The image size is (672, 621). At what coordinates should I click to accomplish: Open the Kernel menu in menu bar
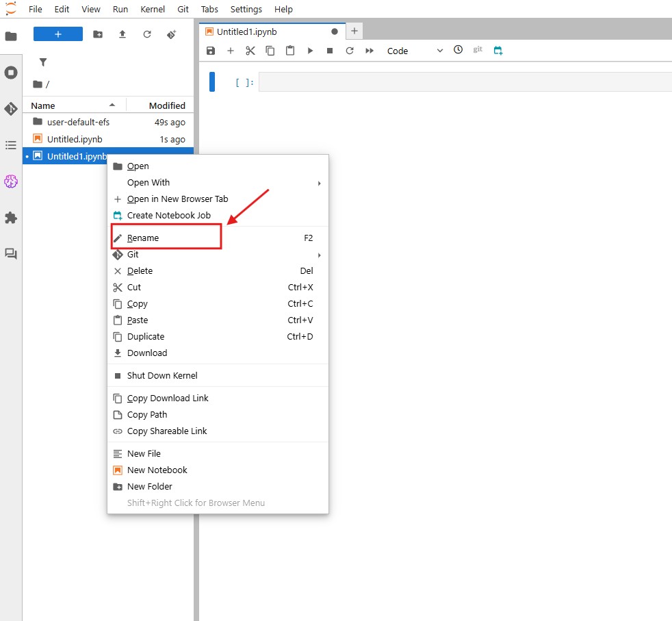click(153, 10)
